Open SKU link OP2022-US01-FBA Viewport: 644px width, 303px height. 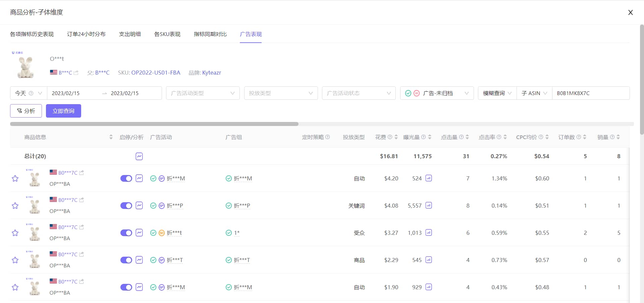coord(156,73)
